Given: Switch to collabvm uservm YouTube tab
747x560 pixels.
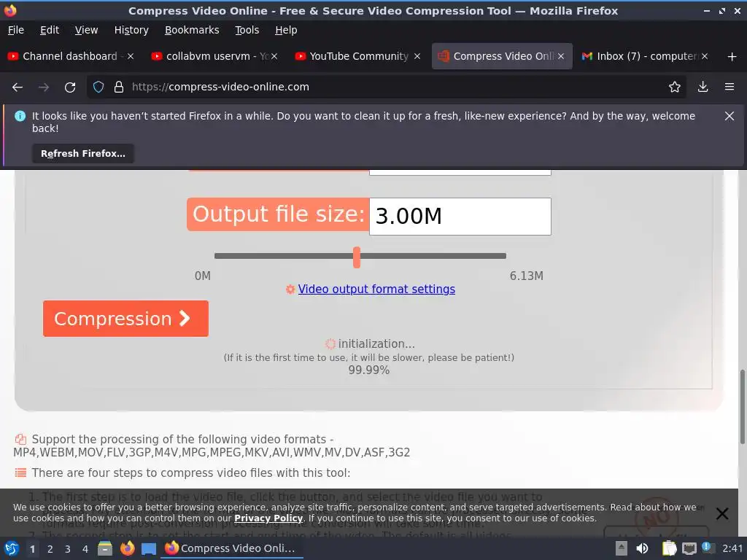Looking at the screenshot, I should [214, 56].
